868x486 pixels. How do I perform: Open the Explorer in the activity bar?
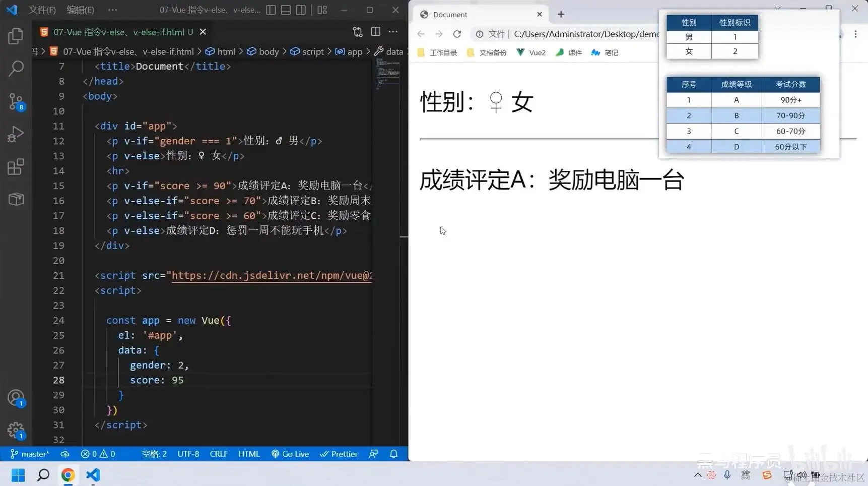16,35
